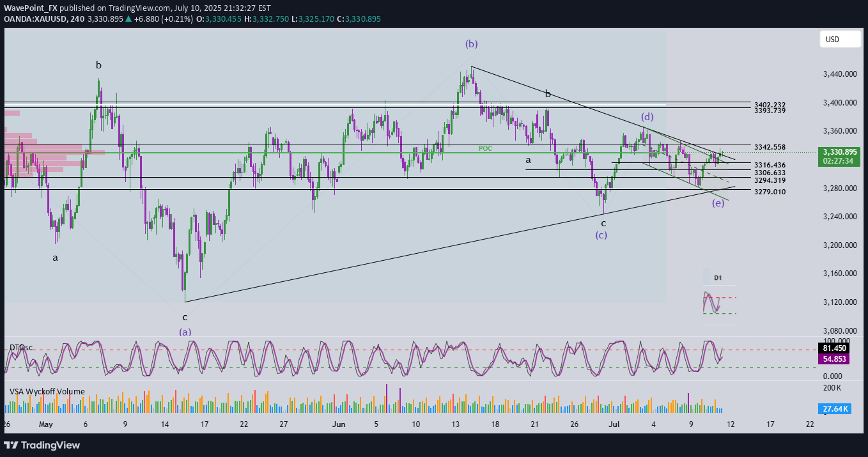Click the 18 date on time axis
The height and width of the screenshot is (457, 868).
pos(495,424)
